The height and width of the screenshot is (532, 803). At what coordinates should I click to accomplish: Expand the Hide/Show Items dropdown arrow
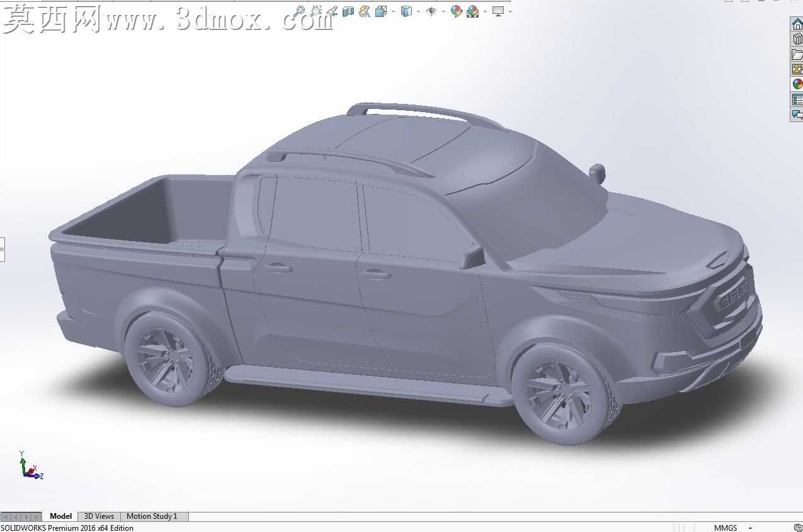click(443, 11)
